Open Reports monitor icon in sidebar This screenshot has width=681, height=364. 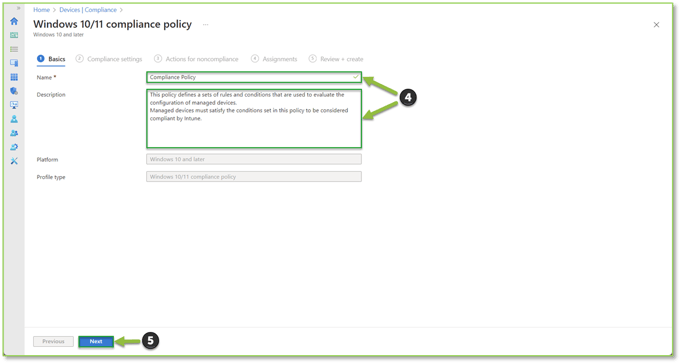pos(14,105)
